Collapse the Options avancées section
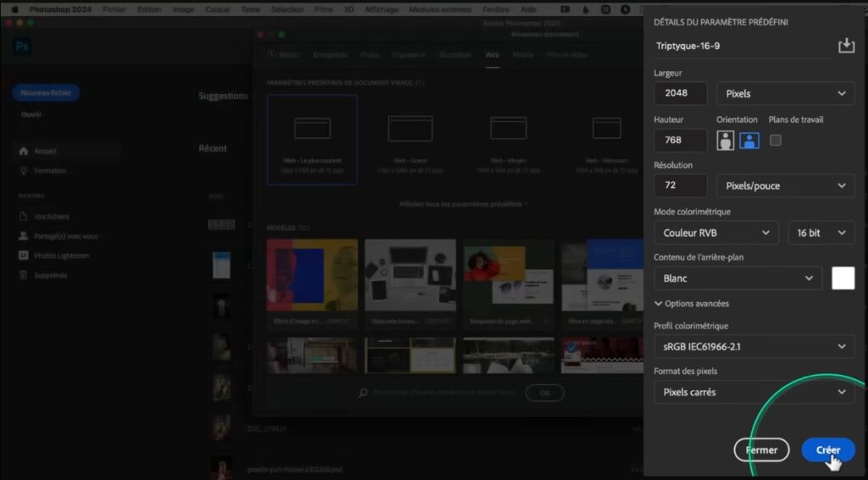This screenshot has height=480, width=868. (692, 304)
